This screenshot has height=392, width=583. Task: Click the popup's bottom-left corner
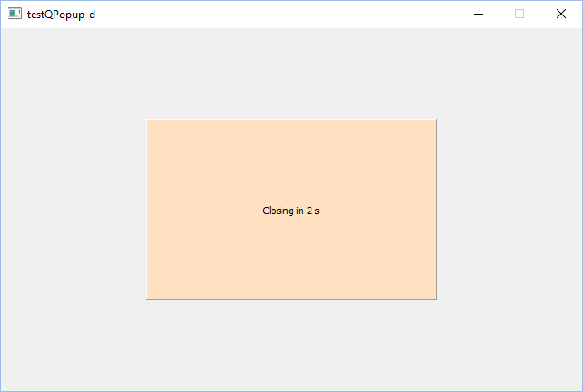149,296
